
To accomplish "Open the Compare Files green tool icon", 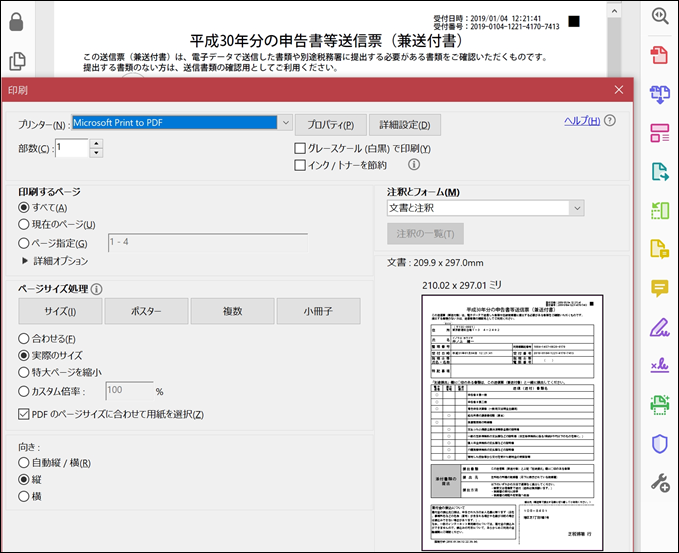I will [x=660, y=210].
